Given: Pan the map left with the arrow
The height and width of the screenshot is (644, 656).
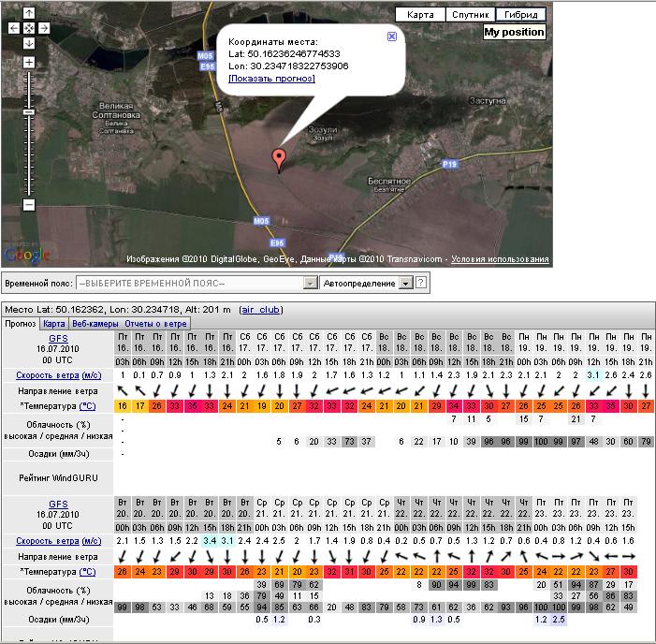Looking at the screenshot, I should (x=14, y=28).
